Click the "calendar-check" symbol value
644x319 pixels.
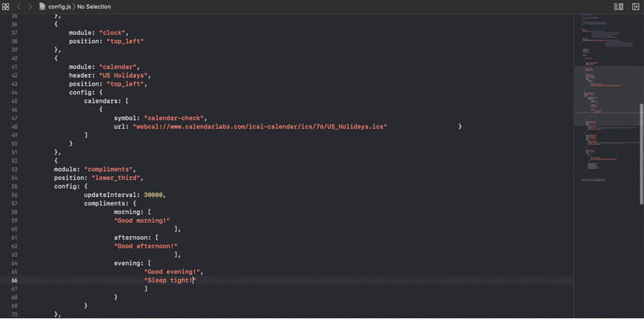pyautogui.click(x=175, y=118)
